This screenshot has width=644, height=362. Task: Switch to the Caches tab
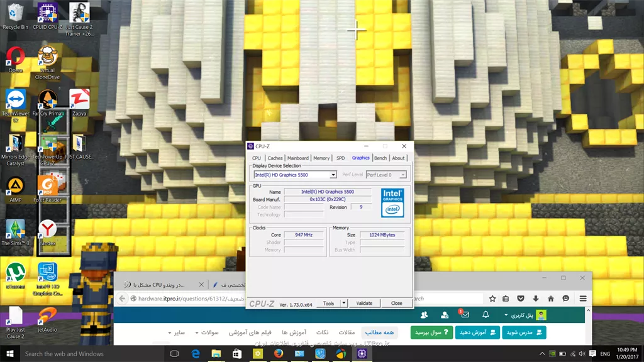[275, 158]
